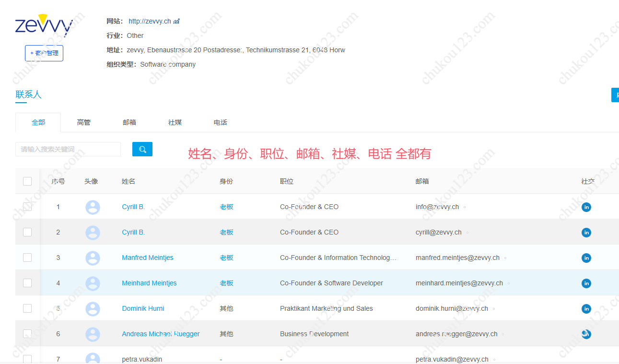Click 'Praktikant Marketing und Sales' cell

pos(326,308)
